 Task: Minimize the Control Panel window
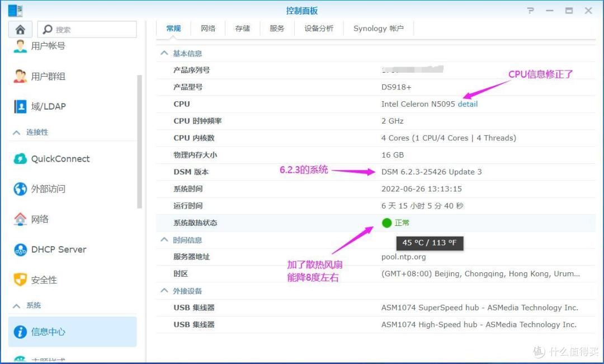[550, 11]
